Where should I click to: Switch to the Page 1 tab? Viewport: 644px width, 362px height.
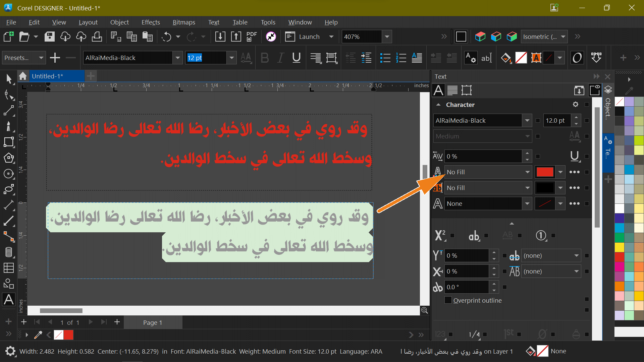click(x=153, y=322)
